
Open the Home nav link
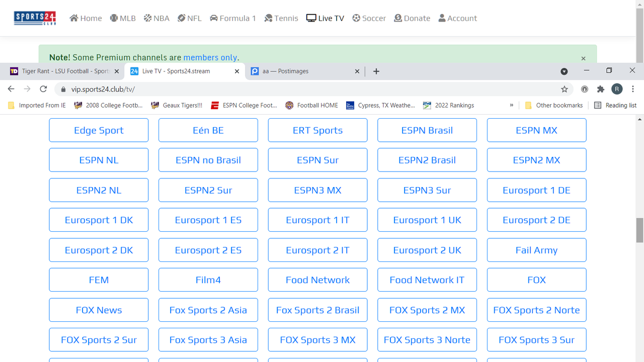(86, 18)
